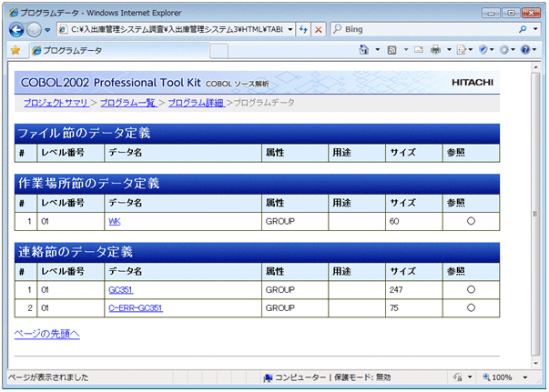Open a new blank tab button

coord(219,51)
